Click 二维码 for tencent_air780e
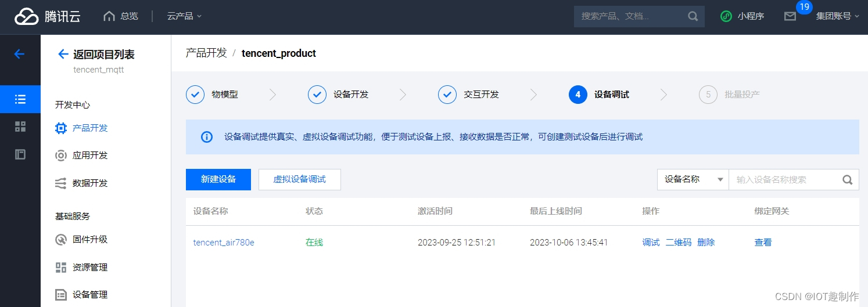Image resolution: width=868 pixels, height=307 pixels. pos(679,243)
